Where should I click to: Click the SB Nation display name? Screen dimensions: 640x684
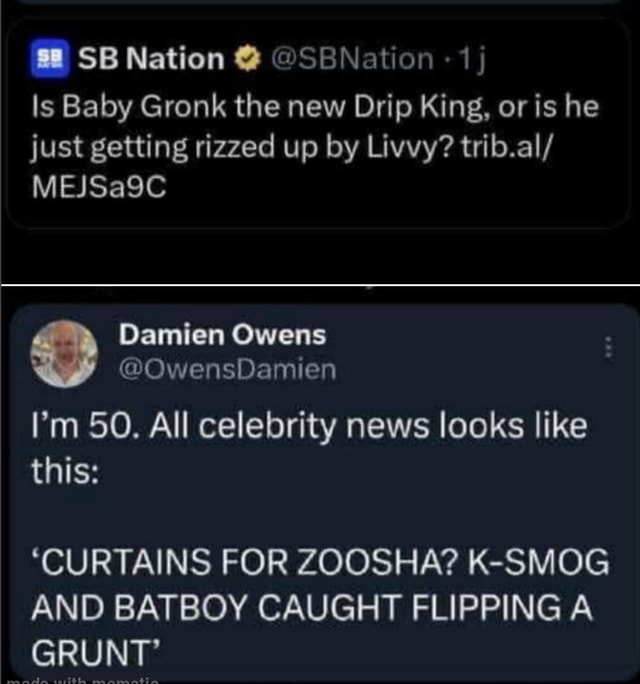click(x=151, y=59)
